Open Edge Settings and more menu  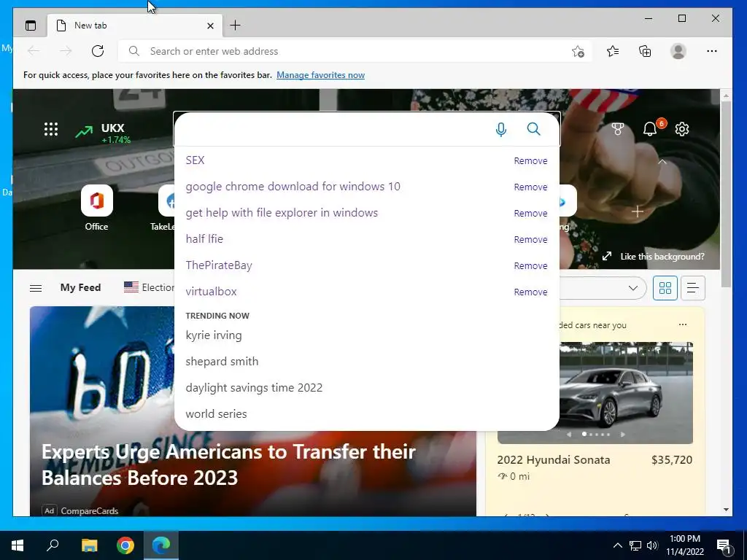coord(712,51)
